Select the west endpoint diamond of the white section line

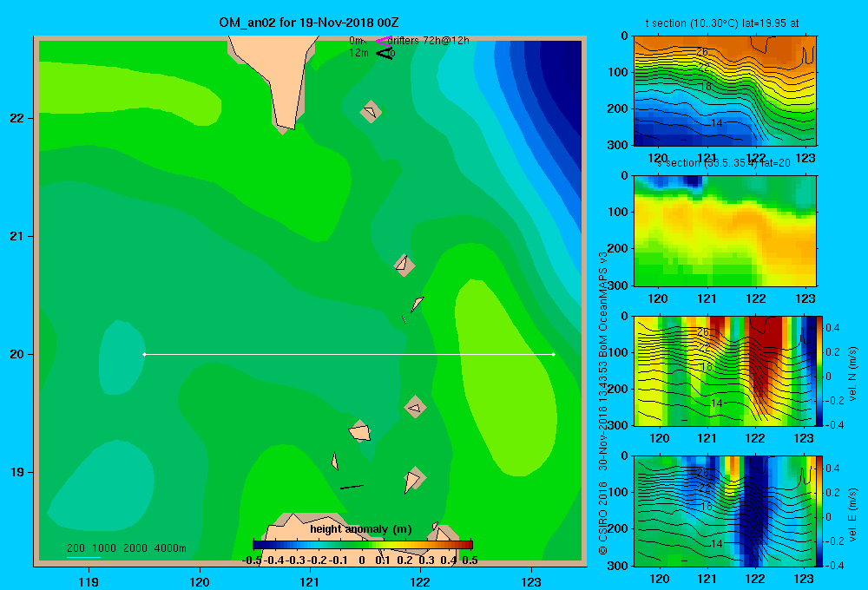tap(144, 354)
